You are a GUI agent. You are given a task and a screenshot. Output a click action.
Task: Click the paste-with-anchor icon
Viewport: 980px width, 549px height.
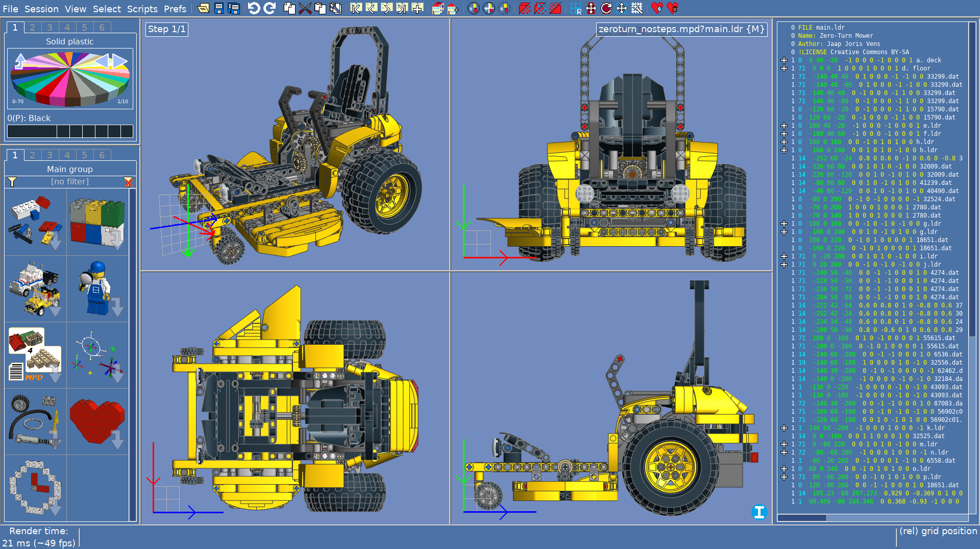click(x=335, y=8)
